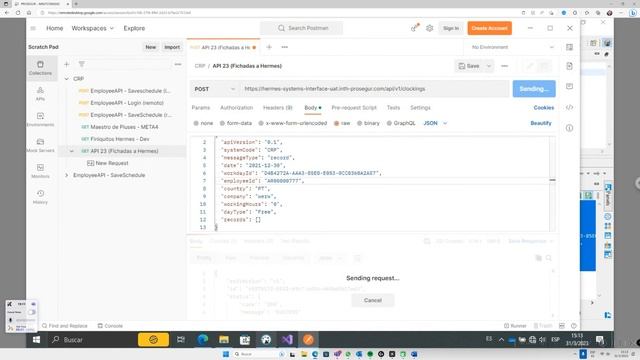The width and height of the screenshot is (640, 360).
Task: Click the Sign In button
Action: point(451,28)
